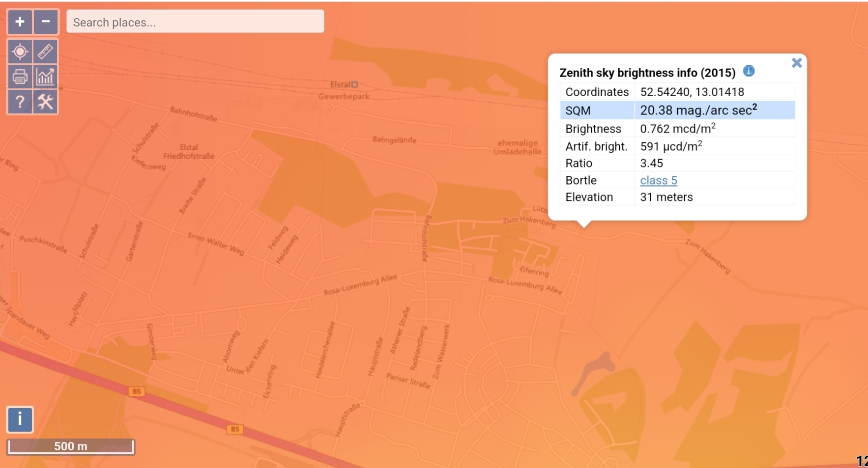Click the ehemalige Umladehalle map label
This screenshot has width=868, height=468.
518,147
